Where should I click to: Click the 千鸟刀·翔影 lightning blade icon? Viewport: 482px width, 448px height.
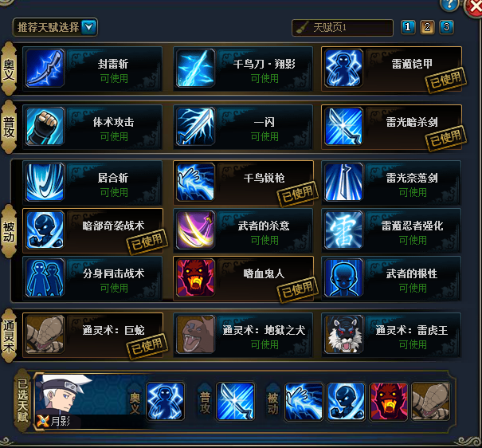tap(195, 69)
